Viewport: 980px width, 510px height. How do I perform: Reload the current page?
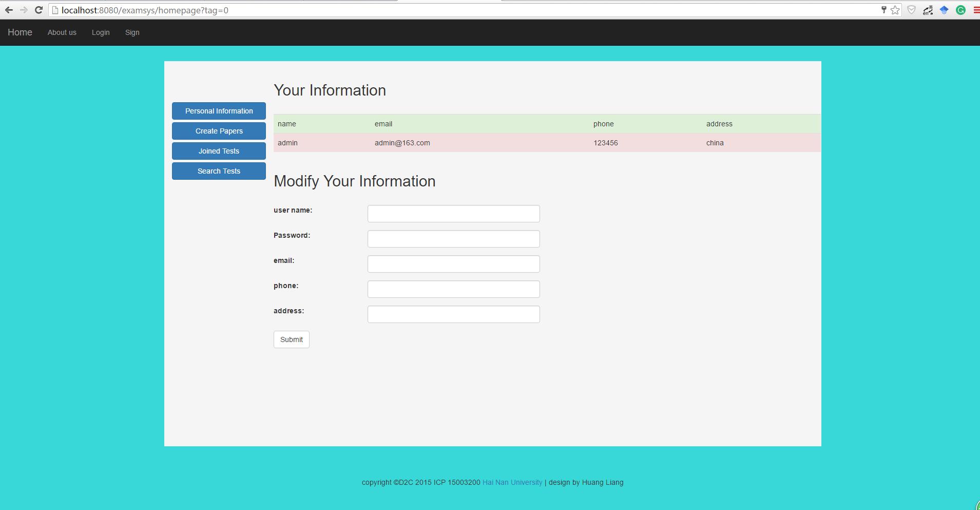(39, 10)
